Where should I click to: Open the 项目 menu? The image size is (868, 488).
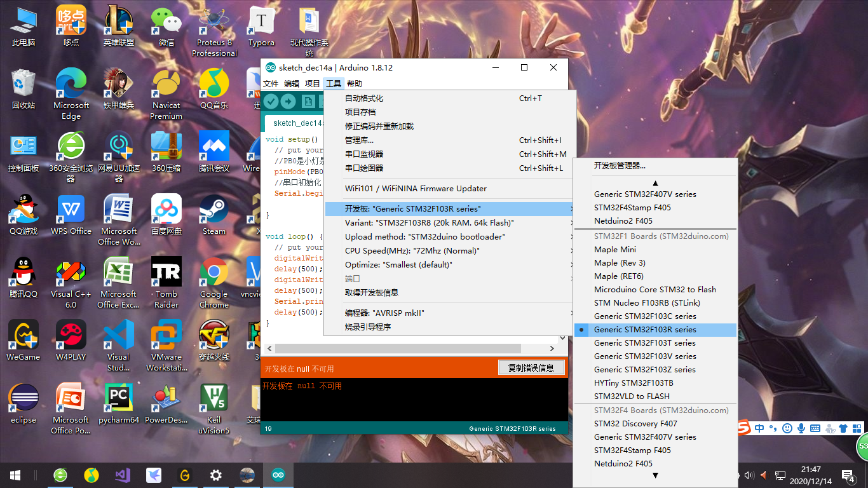coord(313,84)
